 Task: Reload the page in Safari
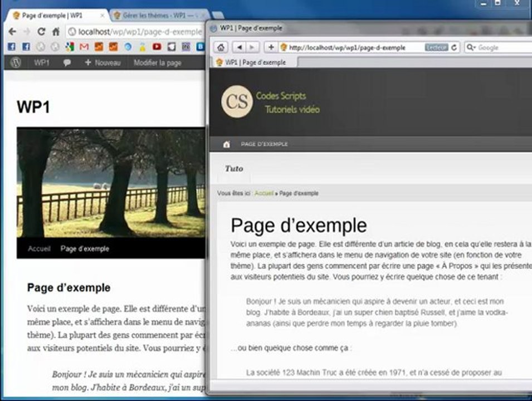pos(454,47)
